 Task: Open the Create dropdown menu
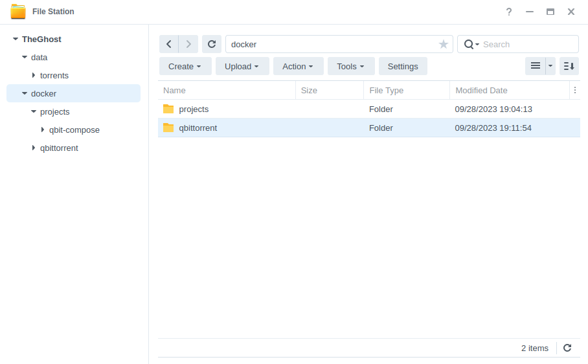coord(185,66)
